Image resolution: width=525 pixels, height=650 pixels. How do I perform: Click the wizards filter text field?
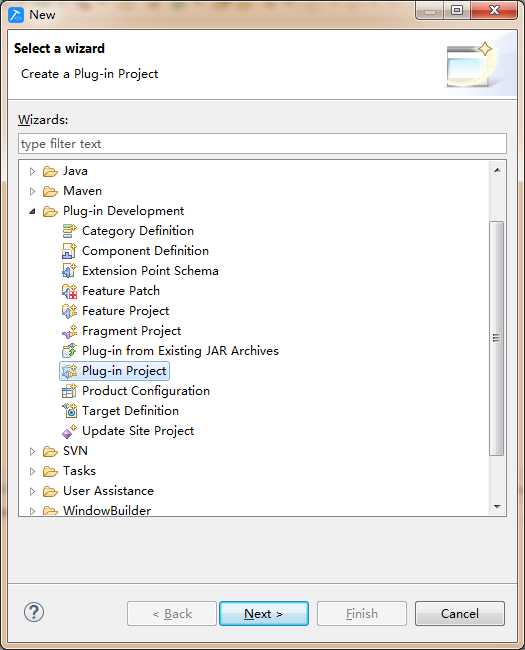pos(262,144)
